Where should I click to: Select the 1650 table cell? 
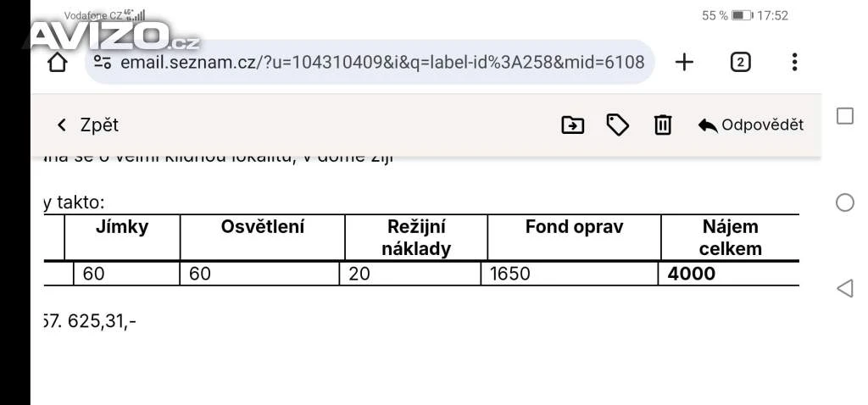pyautogui.click(x=510, y=274)
